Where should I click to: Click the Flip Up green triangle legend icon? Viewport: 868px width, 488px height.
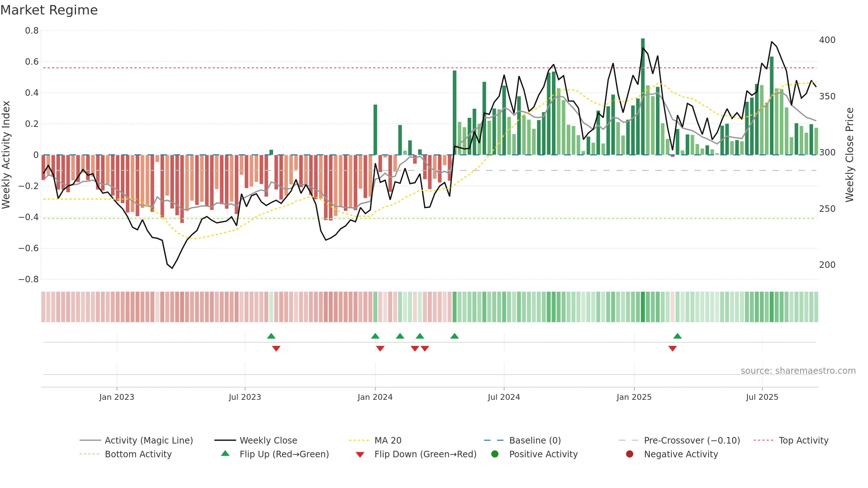click(x=225, y=453)
